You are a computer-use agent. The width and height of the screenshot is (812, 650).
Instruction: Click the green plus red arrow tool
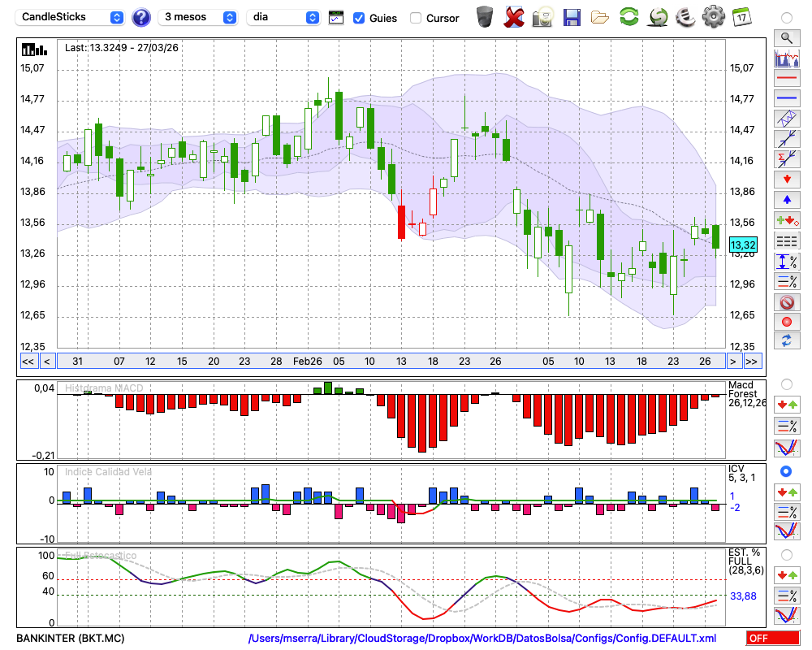coord(787,220)
